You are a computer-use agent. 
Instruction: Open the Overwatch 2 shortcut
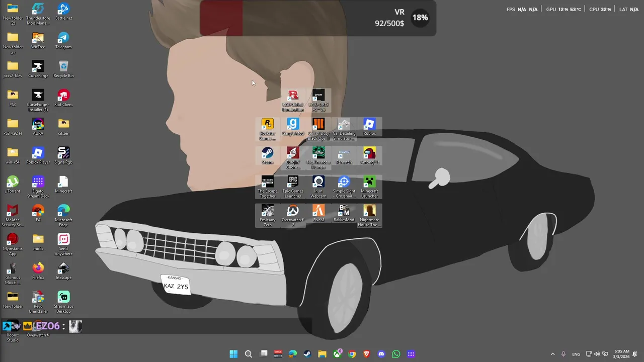tap(293, 216)
